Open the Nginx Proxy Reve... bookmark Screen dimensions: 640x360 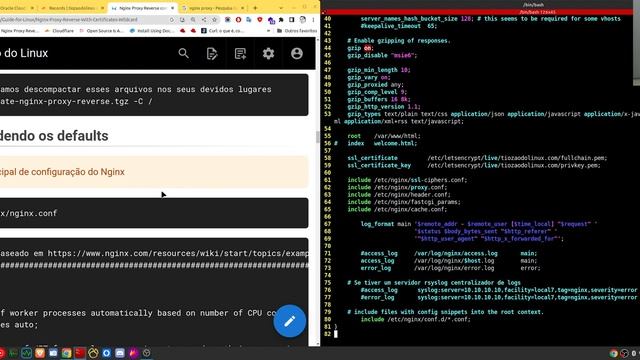point(20,31)
